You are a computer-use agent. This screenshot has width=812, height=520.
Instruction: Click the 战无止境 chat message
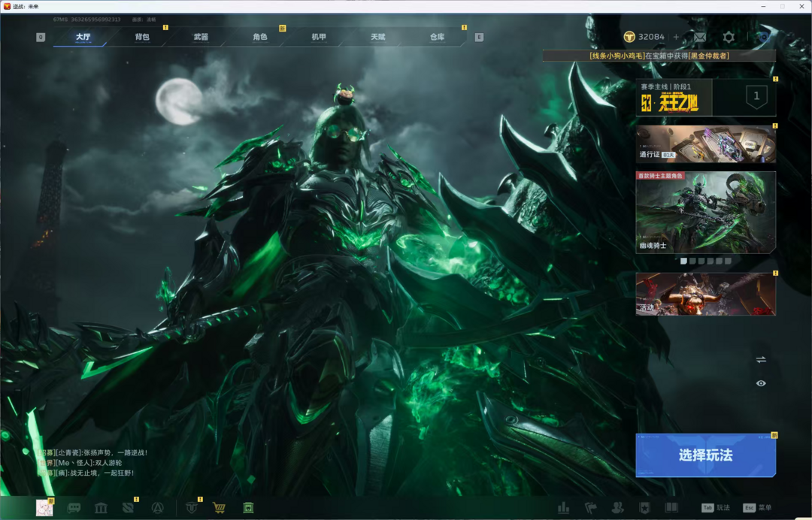[x=86, y=473]
